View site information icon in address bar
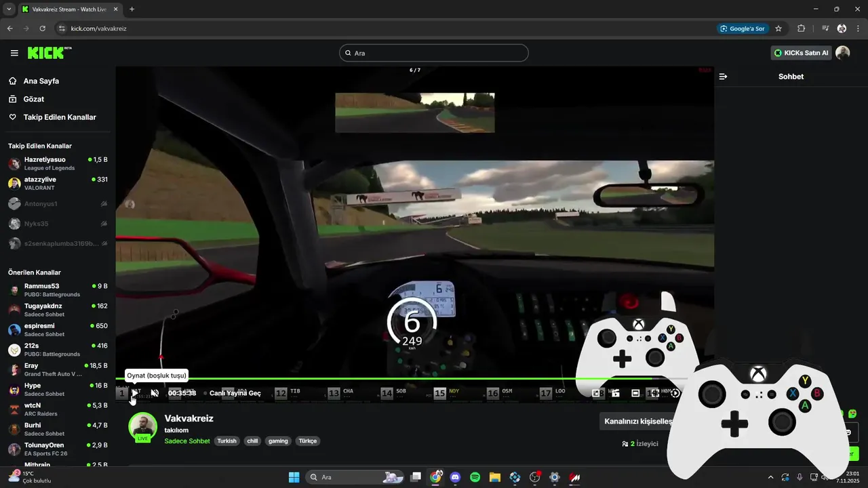 (x=62, y=28)
